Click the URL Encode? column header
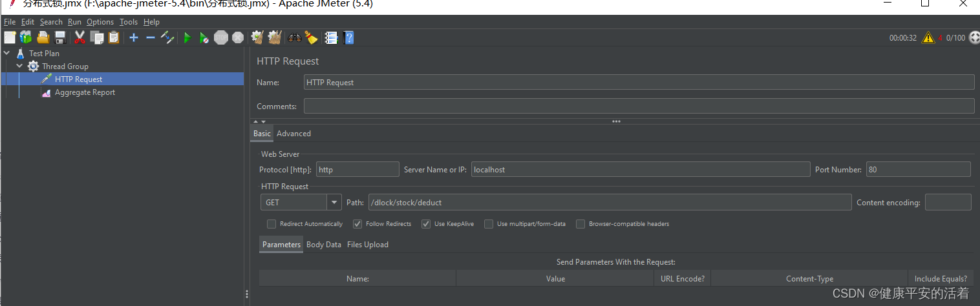The width and height of the screenshot is (980, 306). click(x=683, y=279)
